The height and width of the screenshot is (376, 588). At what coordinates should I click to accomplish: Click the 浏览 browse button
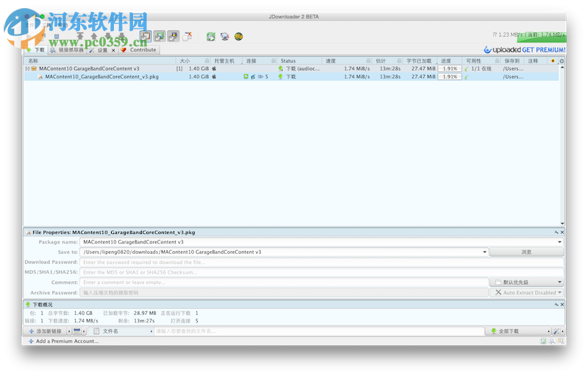pos(526,252)
